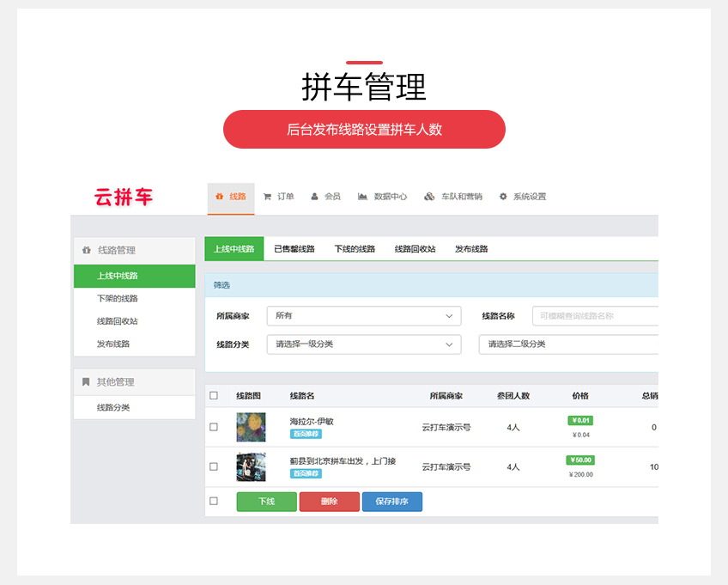This screenshot has height=585, width=728.
Task: Toggle the select-all checkbox in table header
Action: 214,396
